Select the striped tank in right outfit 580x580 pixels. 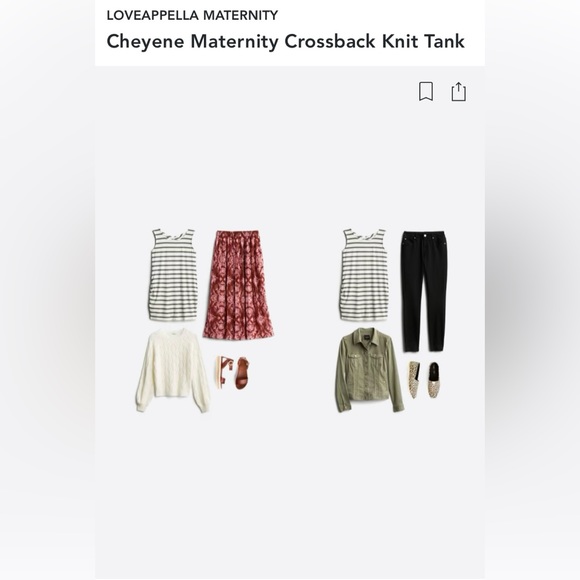pos(364,274)
